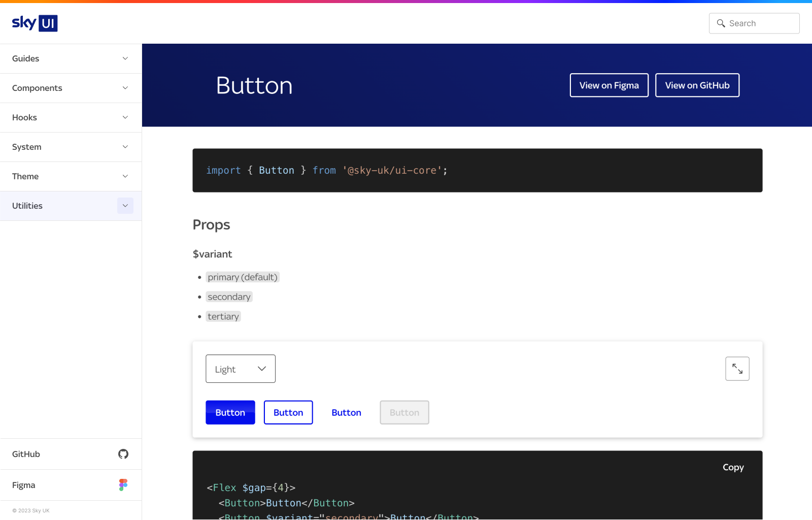This screenshot has width=812, height=520.
Task: Click the $variant heading
Action: [212, 254]
